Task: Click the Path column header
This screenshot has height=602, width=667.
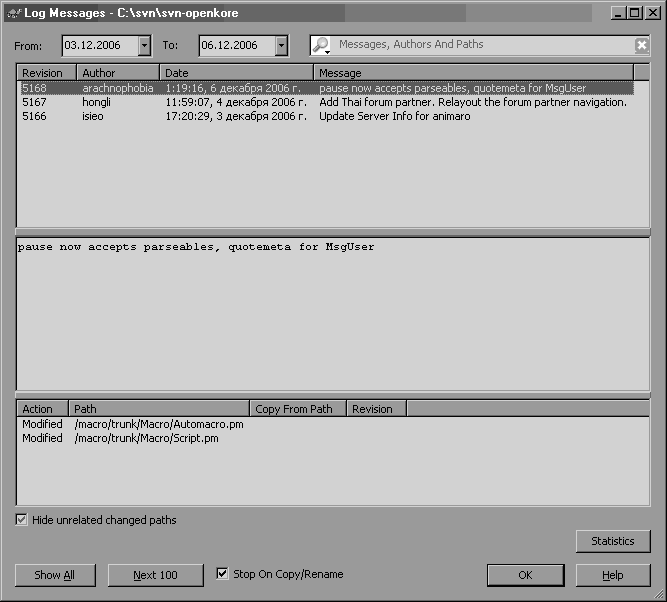Action: pos(159,409)
